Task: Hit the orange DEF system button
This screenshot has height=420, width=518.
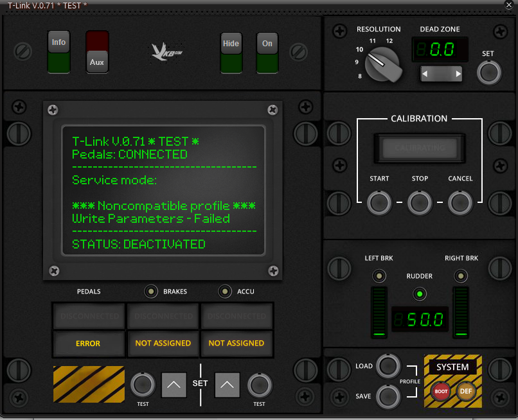Action: point(466,391)
